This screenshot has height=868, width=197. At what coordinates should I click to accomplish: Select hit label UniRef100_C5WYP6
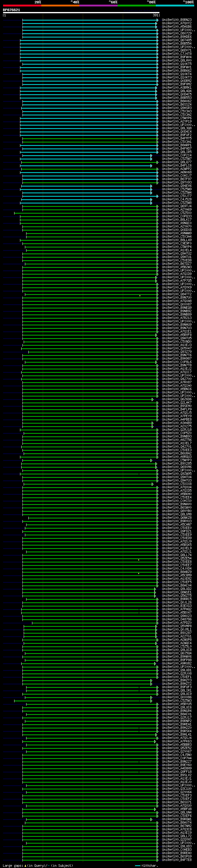[177, 118]
